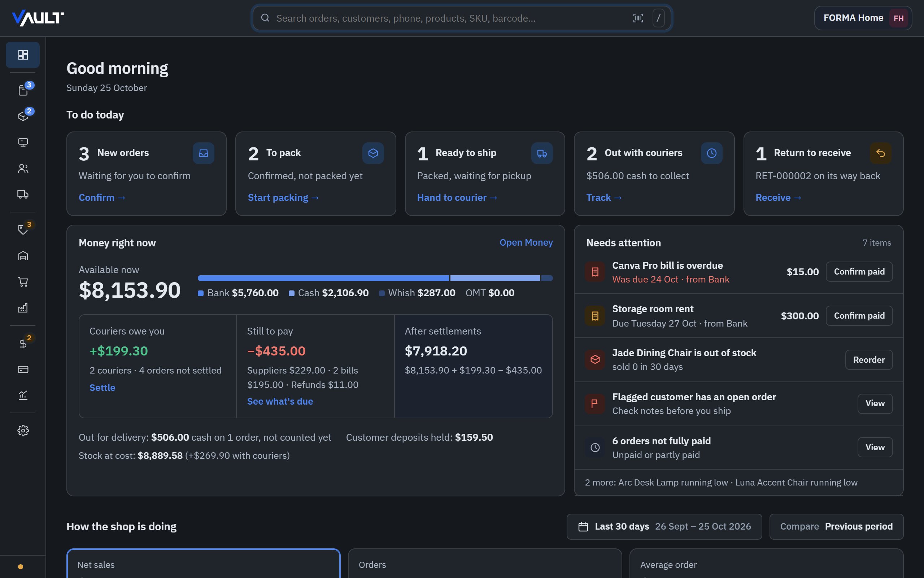Screen dimensions: 924x578
Task: Open the shopping cart icon in sidebar
Action: (23, 282)
